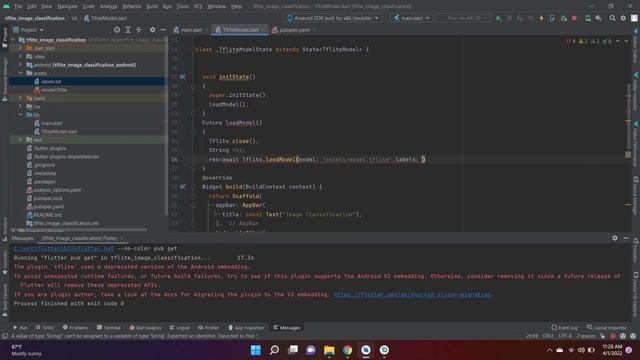Open Windows taskbar search

tap(274, 350)
